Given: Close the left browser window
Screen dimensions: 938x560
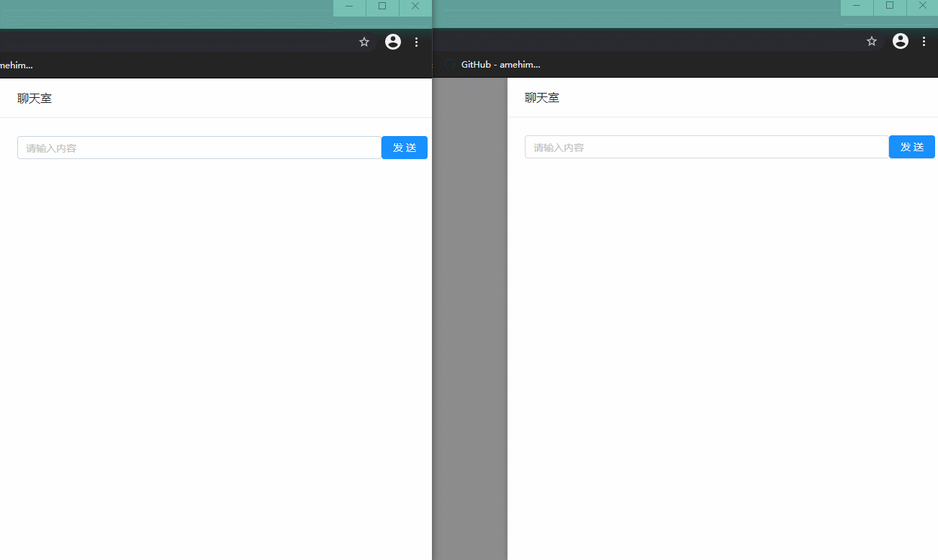Looking at the screenshot, I should pyautogui.click(x=415, y=6).
